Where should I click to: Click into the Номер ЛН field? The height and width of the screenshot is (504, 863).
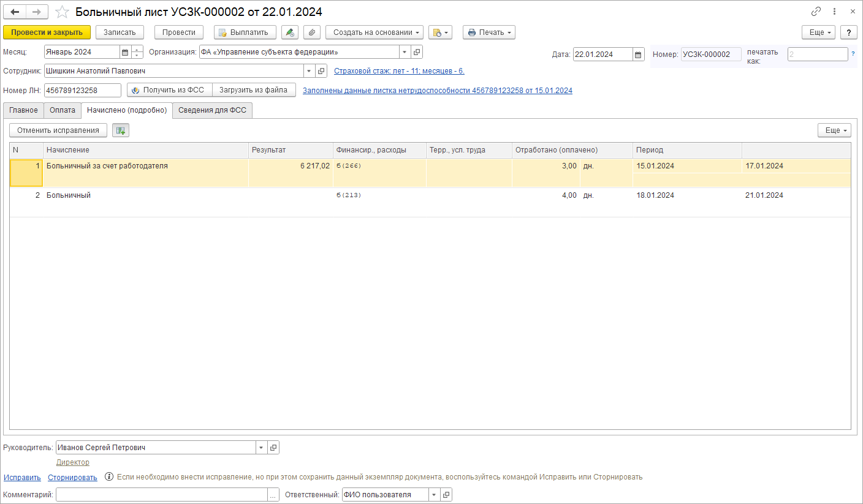[83, 90]
